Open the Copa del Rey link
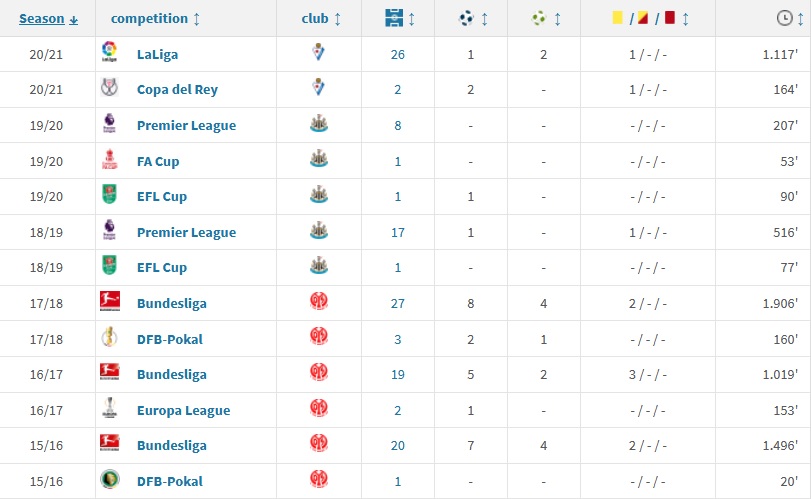 (x=177, y=89)
